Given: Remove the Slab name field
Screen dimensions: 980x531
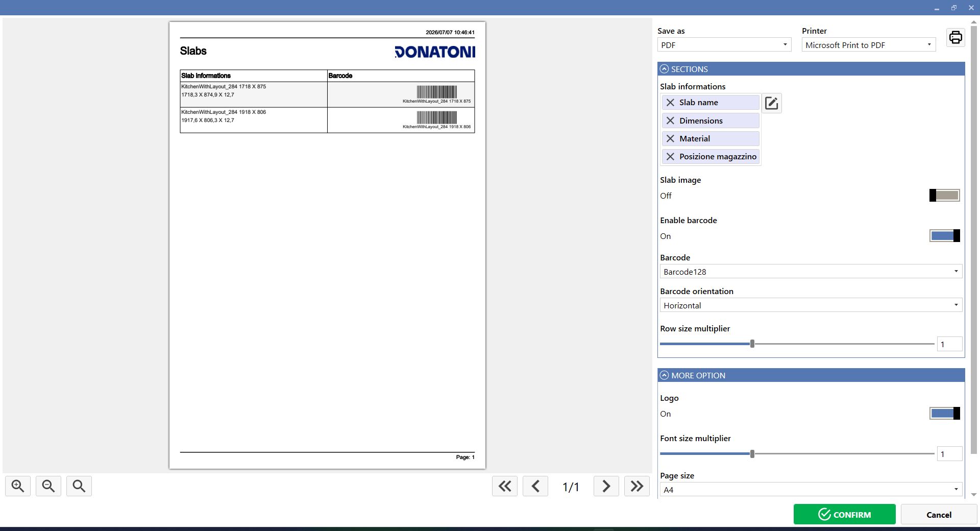Looking at the screenshot, I should click(x=670, y=103).
